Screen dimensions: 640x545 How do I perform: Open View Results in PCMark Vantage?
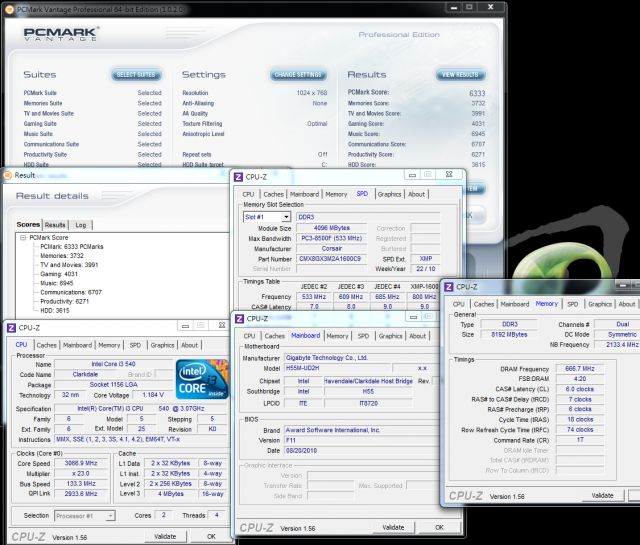point(460,75)
